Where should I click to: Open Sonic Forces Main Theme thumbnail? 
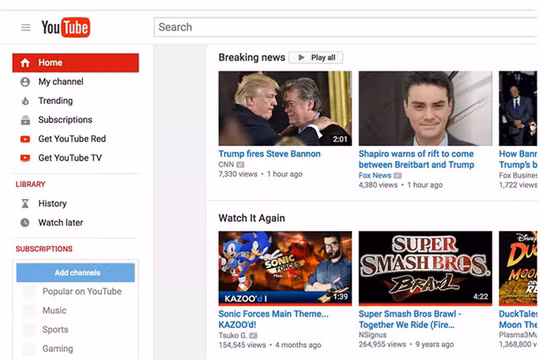coord(285,268)
